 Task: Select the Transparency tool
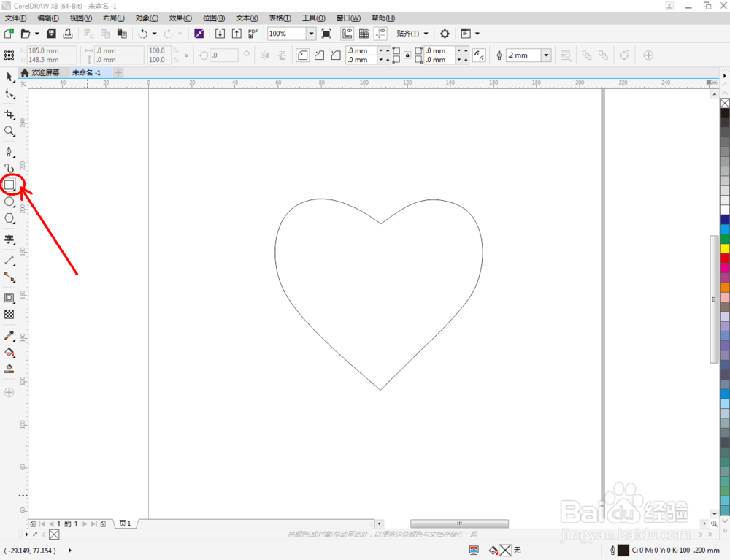pyautogui.click(x=9, y=314)
